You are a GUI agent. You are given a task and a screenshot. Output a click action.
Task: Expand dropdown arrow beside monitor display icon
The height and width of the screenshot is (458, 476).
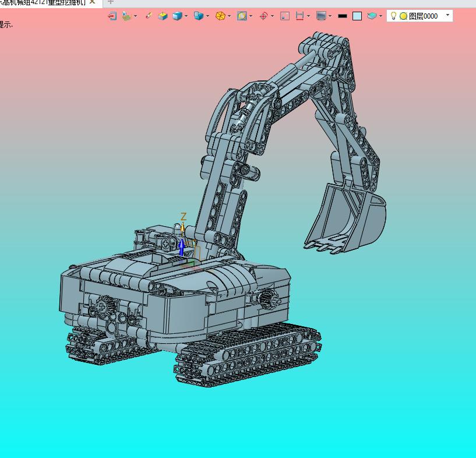coord(330,16)
